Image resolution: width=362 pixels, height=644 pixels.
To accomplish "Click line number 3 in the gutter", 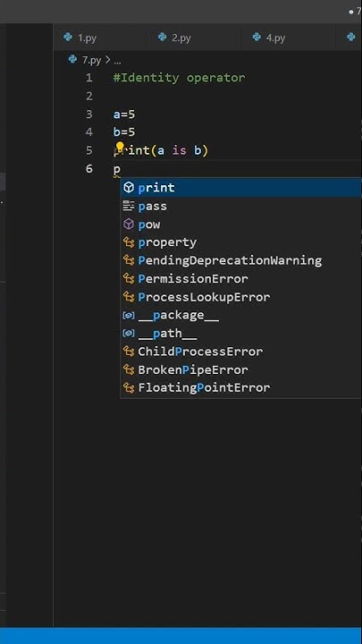I will point(89,114).
